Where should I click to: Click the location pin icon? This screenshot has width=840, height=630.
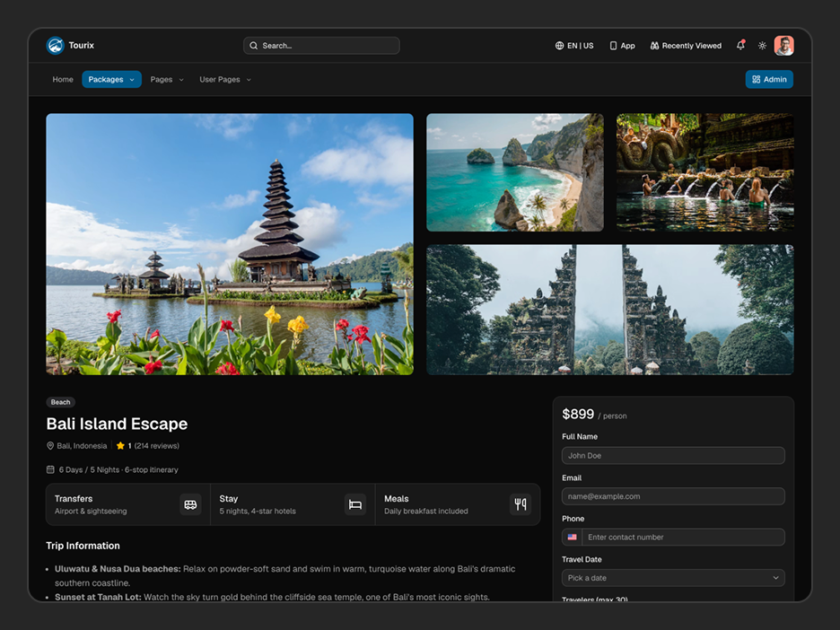(x=50, y=446)
